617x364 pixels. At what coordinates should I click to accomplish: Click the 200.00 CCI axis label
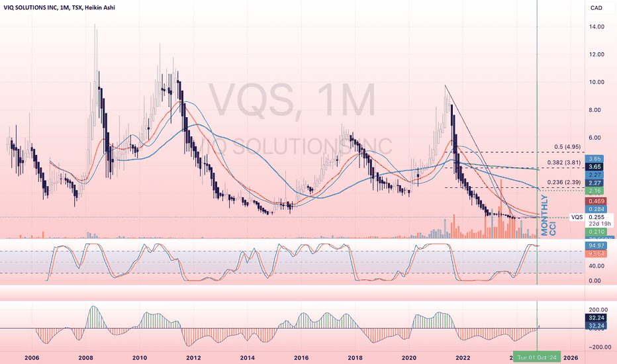coord(598,310)
